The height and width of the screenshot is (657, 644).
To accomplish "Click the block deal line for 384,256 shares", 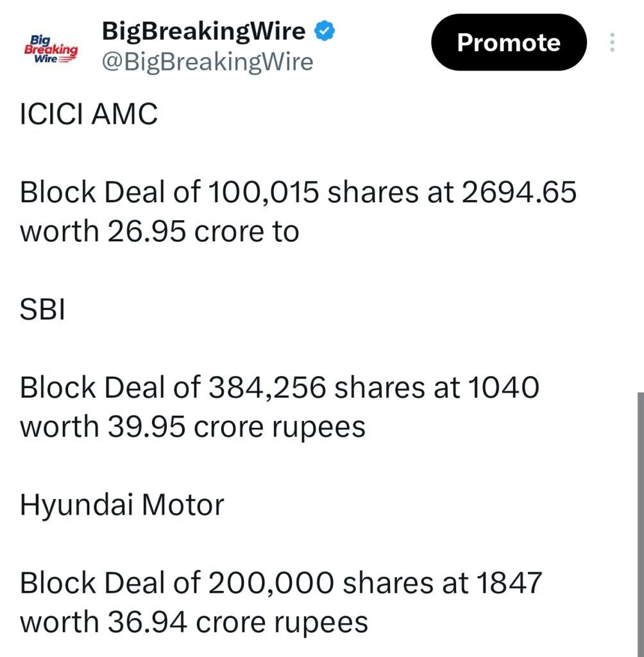I will tap(280, 386).
